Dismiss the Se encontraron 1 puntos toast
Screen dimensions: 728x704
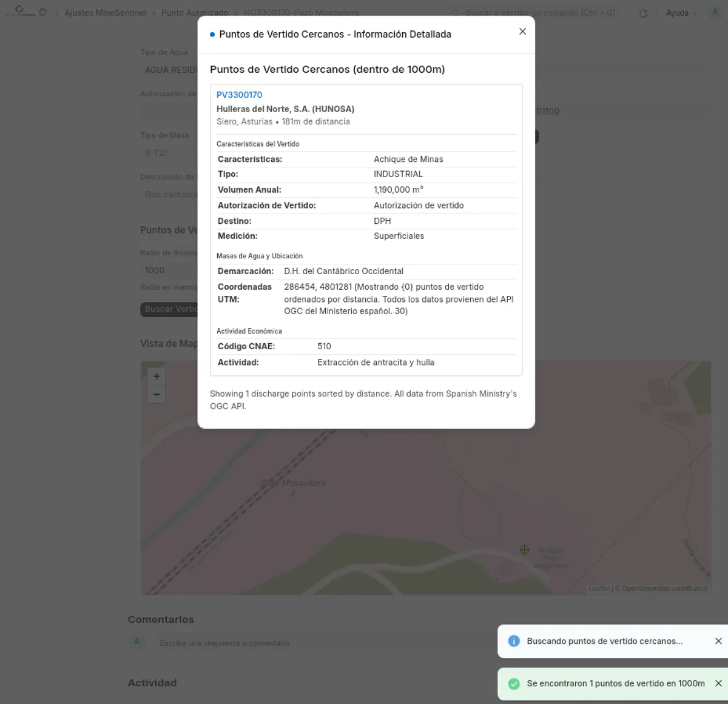[718, 683]
